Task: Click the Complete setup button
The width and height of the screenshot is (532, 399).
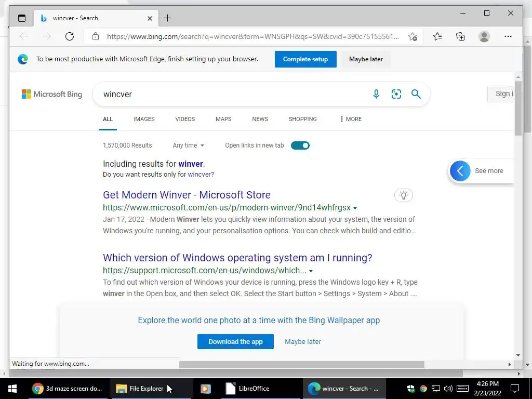Action: pos(305,59)
